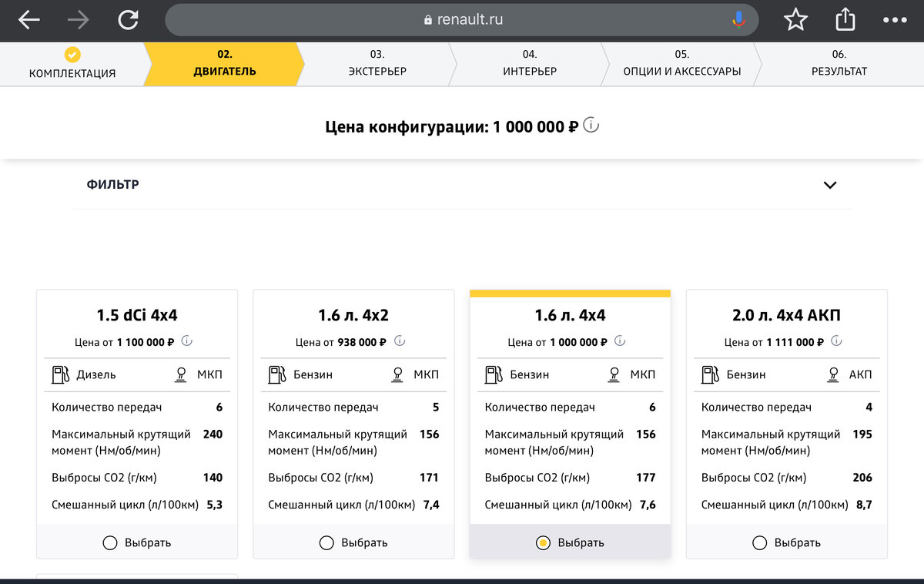
Task: Click the 1.6 л. 4x4 card title
Action: [x=571, y=315]
